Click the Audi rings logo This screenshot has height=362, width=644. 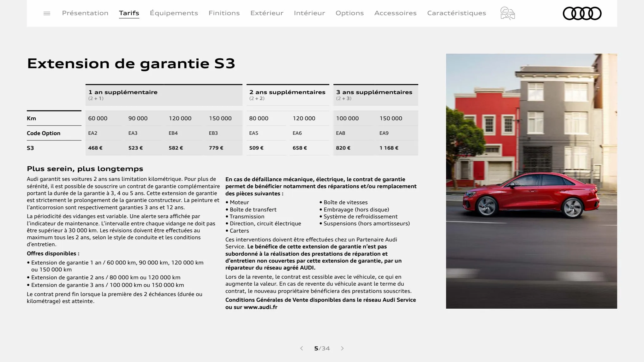(582, 13)
